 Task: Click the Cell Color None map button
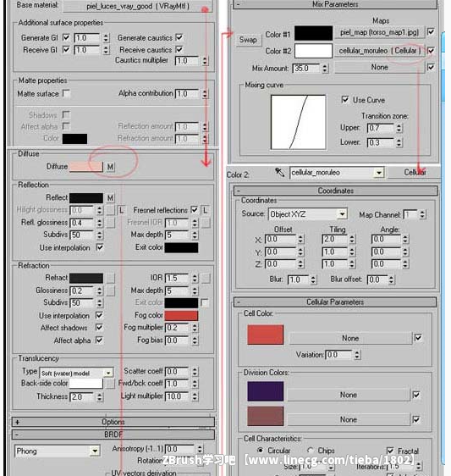click(x=350, y=338)
